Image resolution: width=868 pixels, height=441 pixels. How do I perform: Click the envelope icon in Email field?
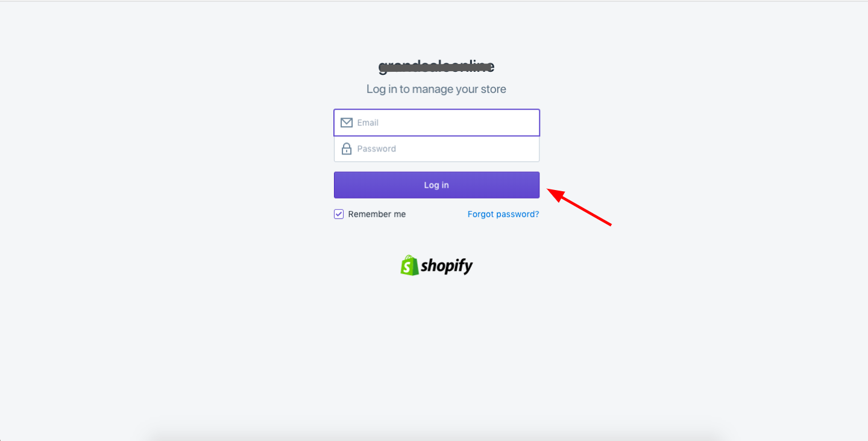coord(347,122)
